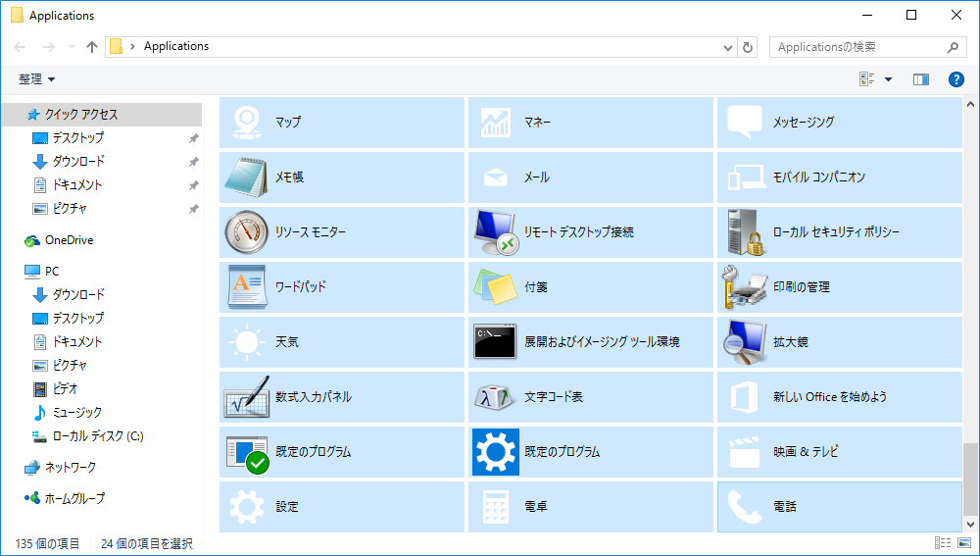This screenshot has height=556, width=980.
Task: Open the 整理 dropdown menu
Action: click(37, 79)
